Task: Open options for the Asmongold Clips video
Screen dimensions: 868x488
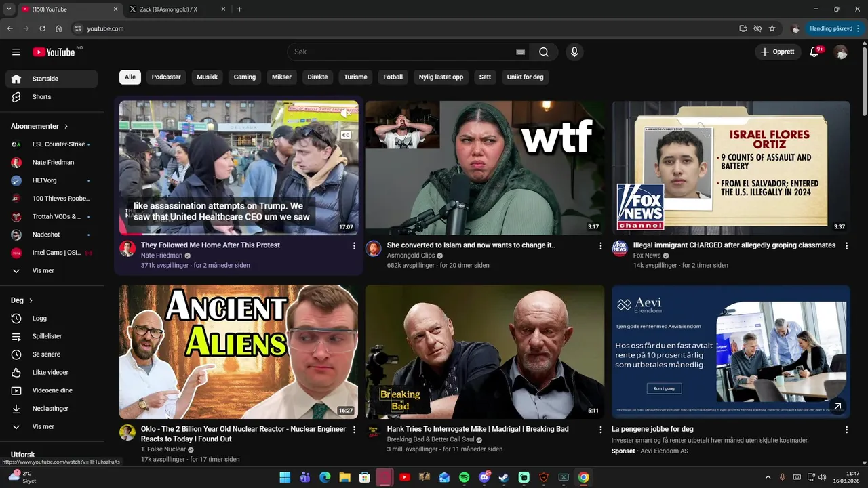Action: pos(600,246)
